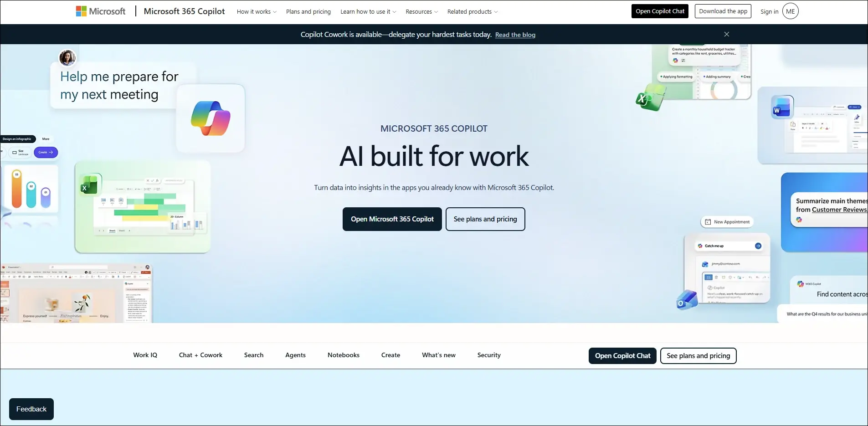Screen dimensions: 868x426
Task: Select the What's new tab
Action: pos(439,355)
